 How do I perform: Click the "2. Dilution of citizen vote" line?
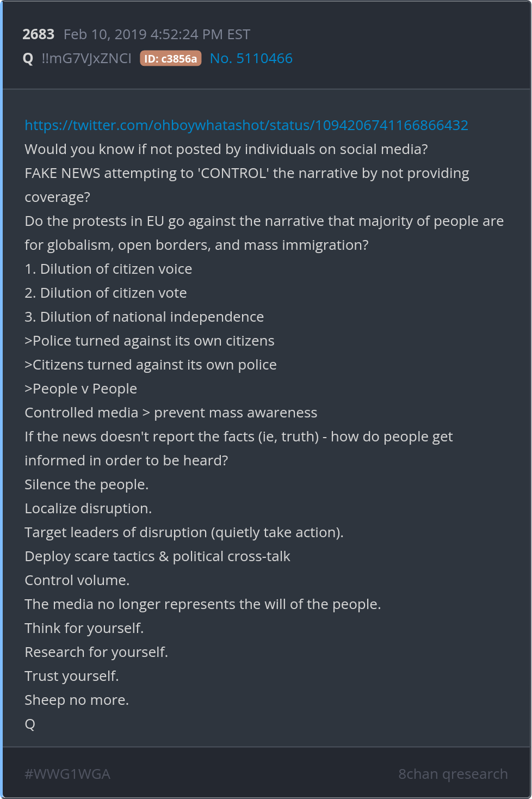(106, 293)
